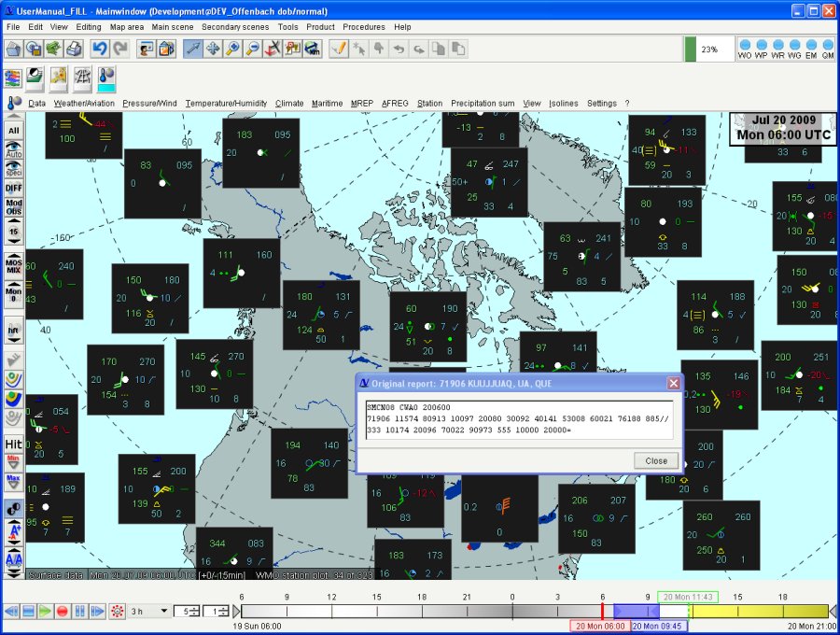This screenshot has width=840, height=635.
Task: Open the Map area menu
Action: coord(126,27)
